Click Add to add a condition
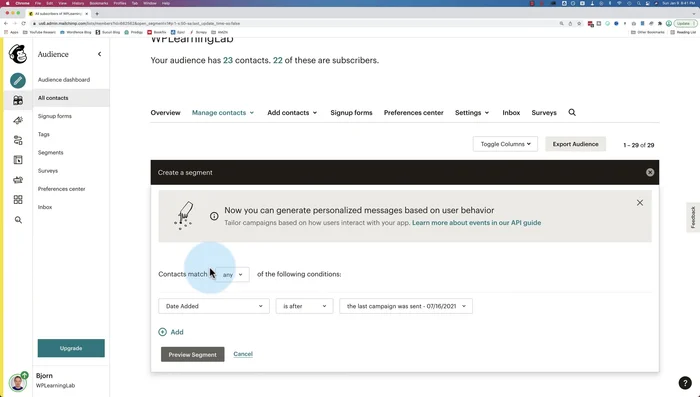The width and height of the screenshot is (700, 397). tap(177, 332)
